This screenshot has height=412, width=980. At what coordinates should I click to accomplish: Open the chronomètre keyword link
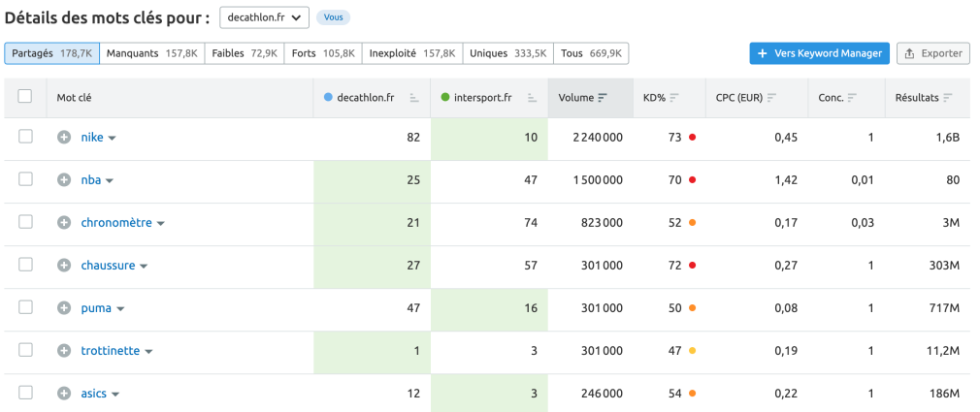(x=116, y=223)
